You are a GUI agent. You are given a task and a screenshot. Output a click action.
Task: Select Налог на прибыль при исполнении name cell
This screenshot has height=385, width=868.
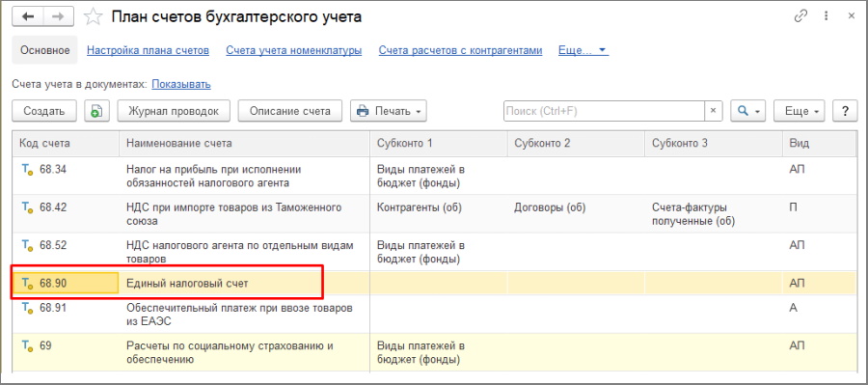click(245, 177)
